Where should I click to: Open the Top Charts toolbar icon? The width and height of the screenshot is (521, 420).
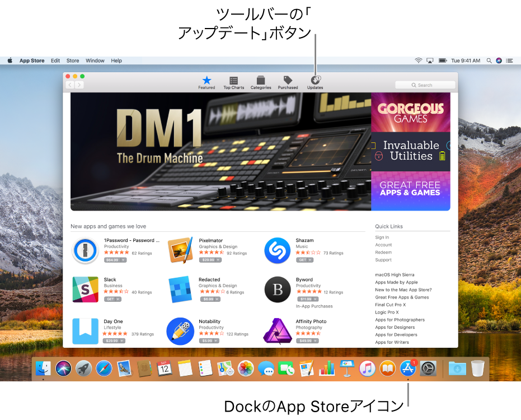(233, 83)
